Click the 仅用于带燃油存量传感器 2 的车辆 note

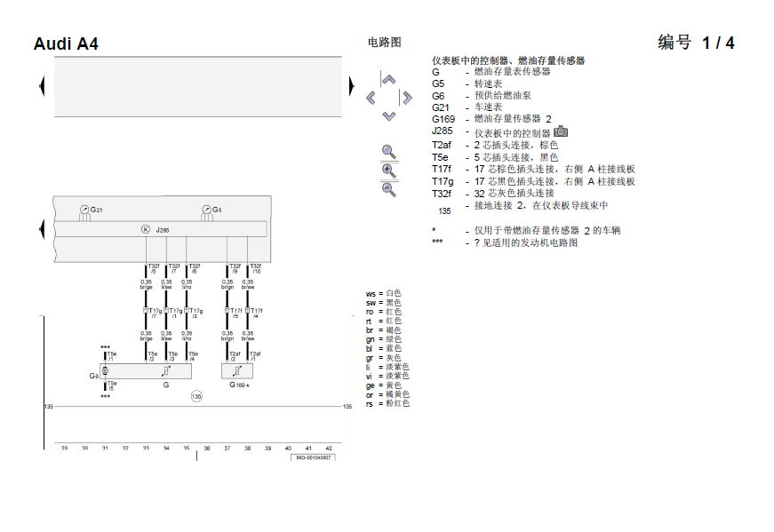click(x=547, y=230)
